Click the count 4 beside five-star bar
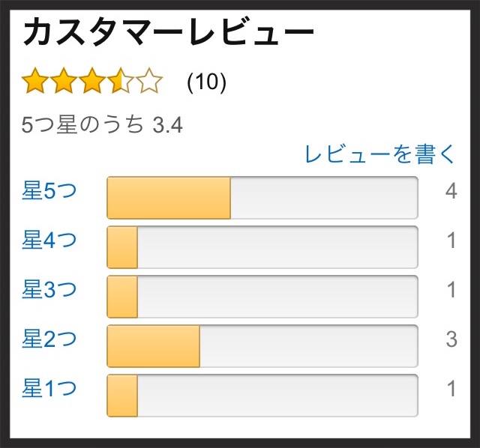The height and width of the screenshot is (448, 480). tap(451, 191)
